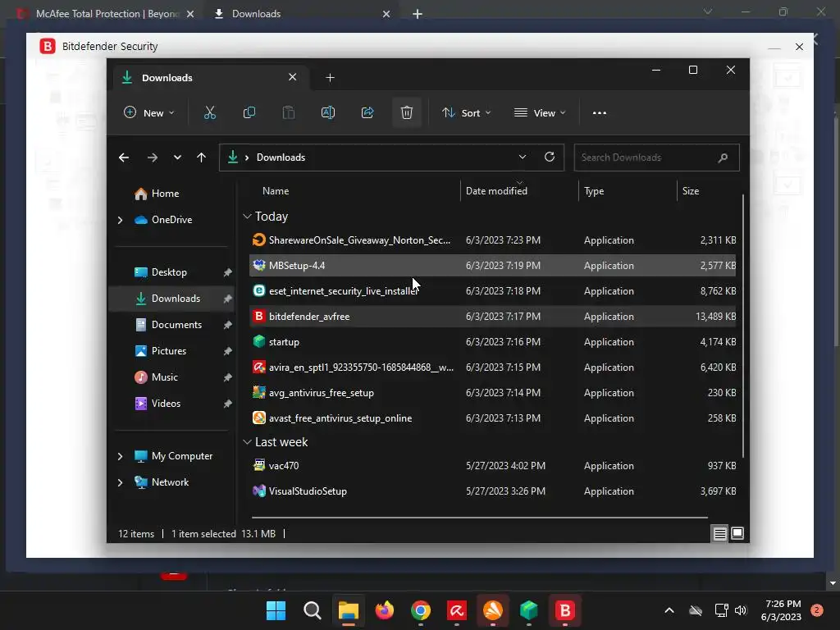840x630 pixels.
Task: Open Bitdefender icon on the taskbar
Action: [x=564, y=610]
